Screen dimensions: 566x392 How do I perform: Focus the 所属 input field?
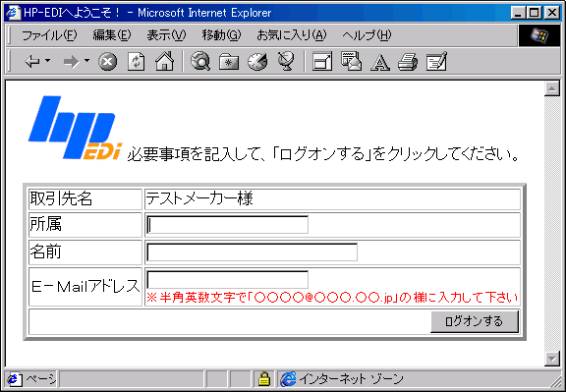click(227, 225)
